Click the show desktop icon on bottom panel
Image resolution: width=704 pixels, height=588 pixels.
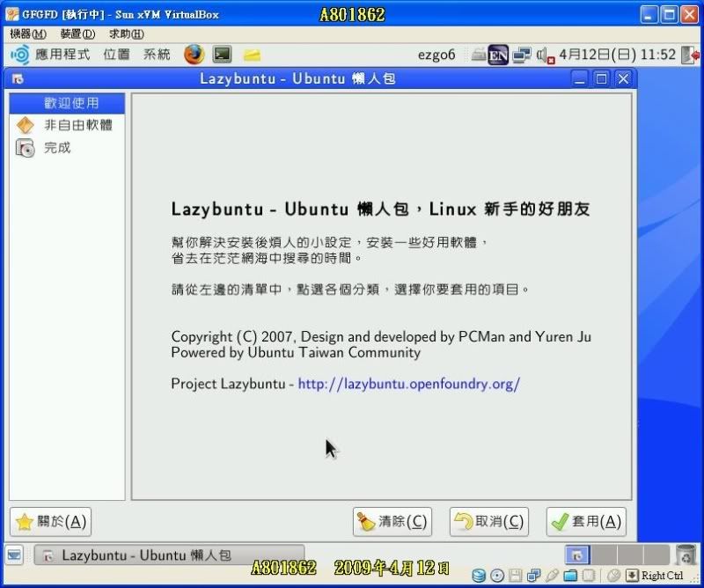(14, 555)
